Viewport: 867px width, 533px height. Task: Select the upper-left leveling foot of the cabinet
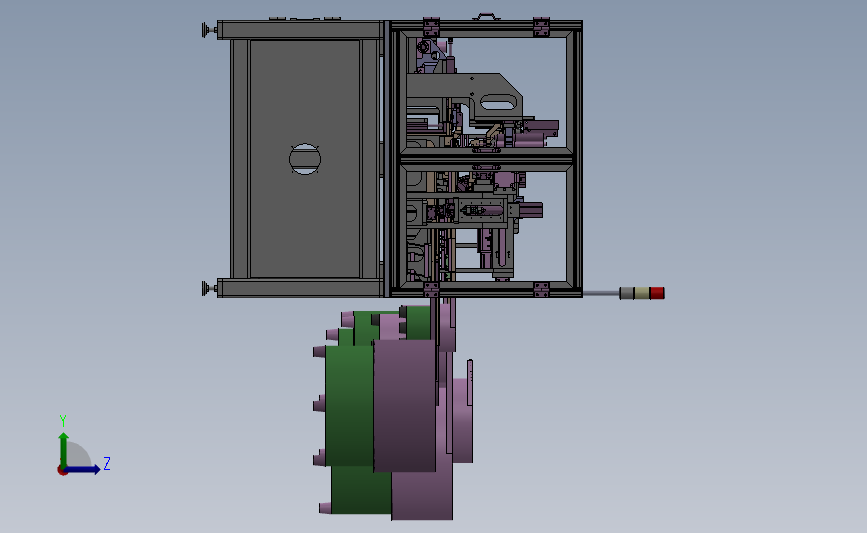[210, 30]
